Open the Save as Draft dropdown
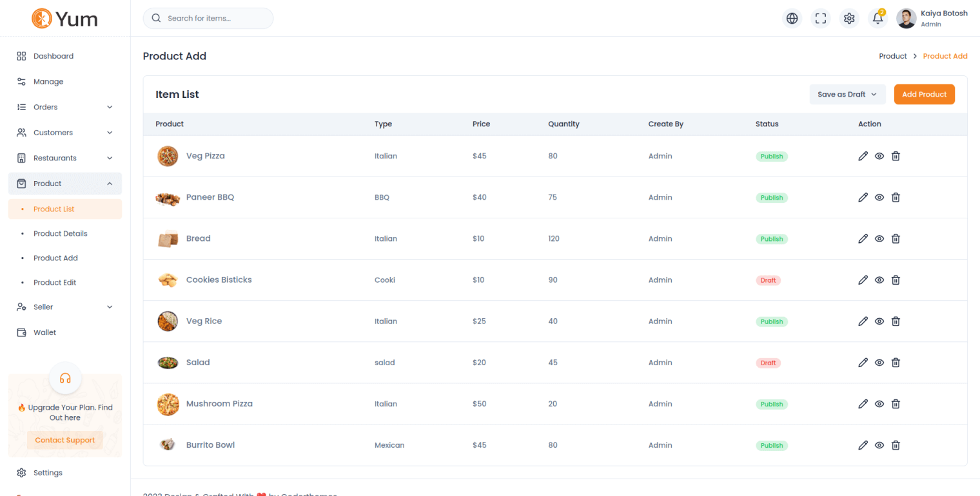This screenshot has height=496, width=980. coord(847,94)
